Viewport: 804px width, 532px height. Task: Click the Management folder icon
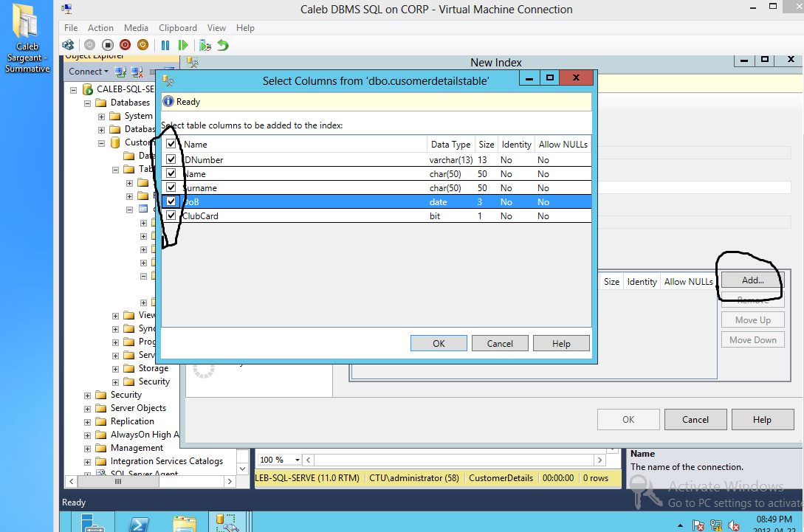coord(101,449)
